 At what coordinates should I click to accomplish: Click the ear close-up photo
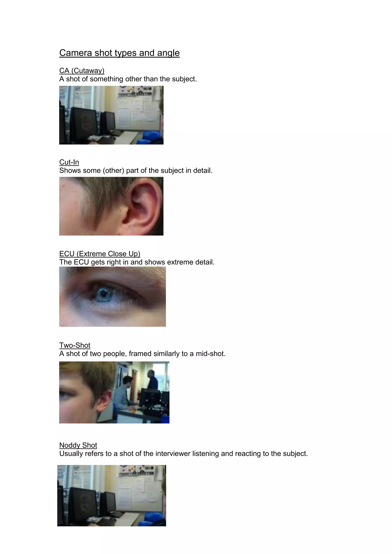tap(111, 206)
